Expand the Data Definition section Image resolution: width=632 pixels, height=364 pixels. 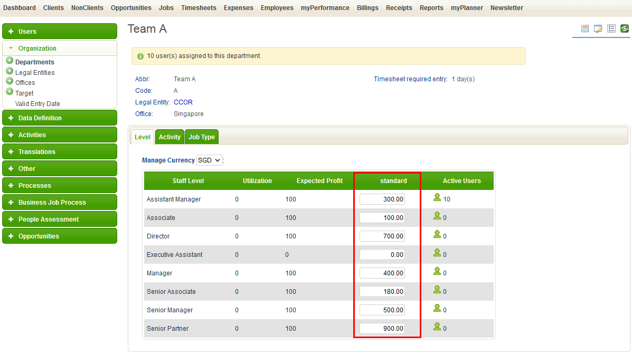[60, 118]
